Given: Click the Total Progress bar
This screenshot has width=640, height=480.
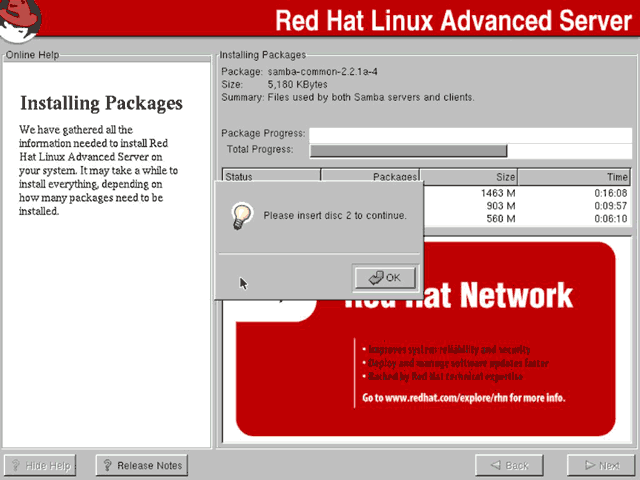Looking at the screenshot, I should tap(471, 151).
